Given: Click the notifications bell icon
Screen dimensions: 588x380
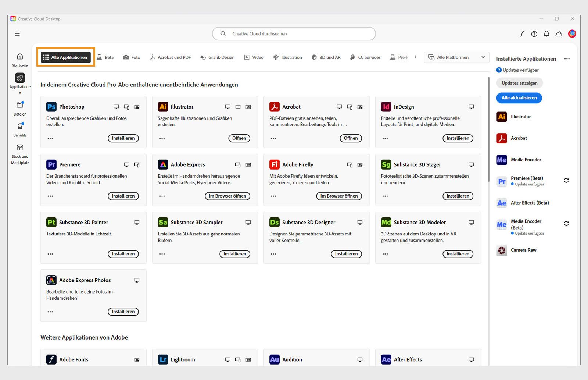Looking at the screenshot, I should pos(546,33).
